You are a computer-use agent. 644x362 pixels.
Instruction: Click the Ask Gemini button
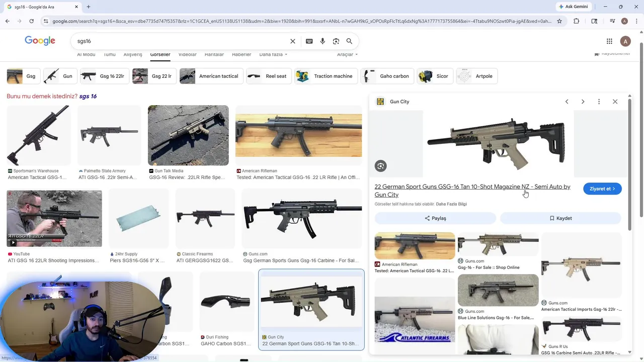573,7
